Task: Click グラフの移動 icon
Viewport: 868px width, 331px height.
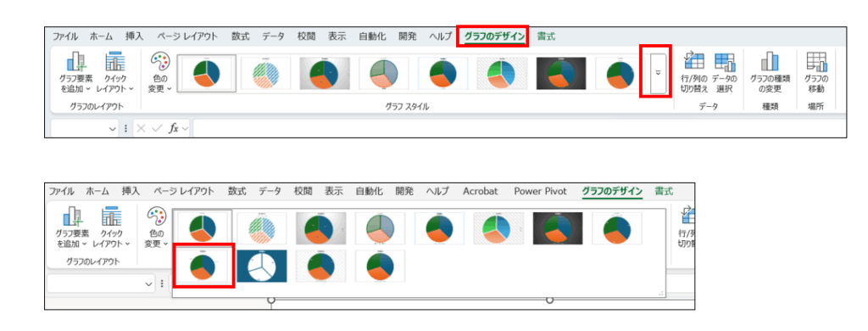Action: (x=815, y=72)
